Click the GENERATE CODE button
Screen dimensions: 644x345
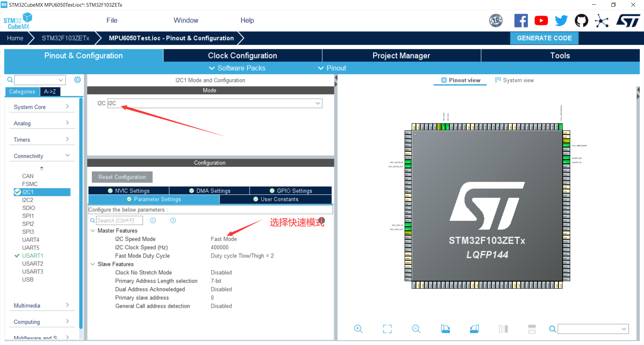(x=544, y=38)
